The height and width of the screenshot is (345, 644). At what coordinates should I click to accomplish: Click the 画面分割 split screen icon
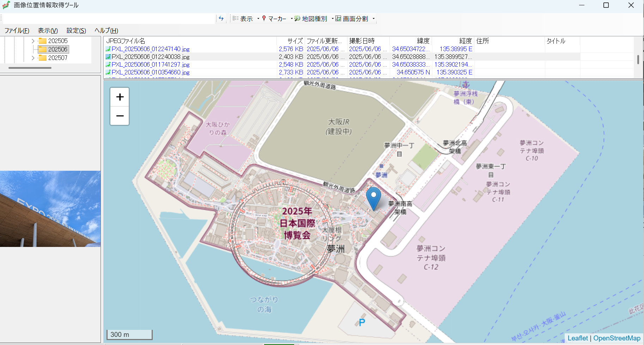pos(338,18)
